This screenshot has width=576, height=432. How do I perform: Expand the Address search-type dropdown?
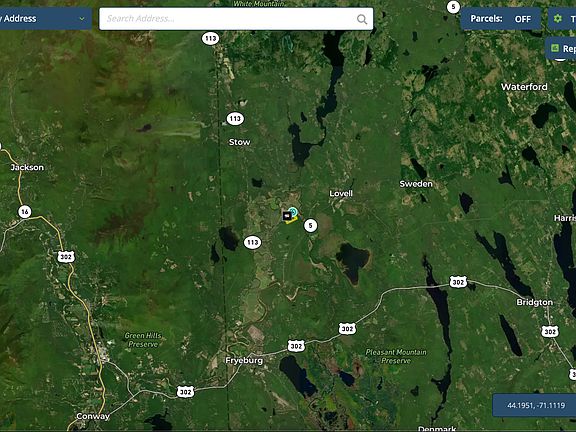click(x=44, y=19)
